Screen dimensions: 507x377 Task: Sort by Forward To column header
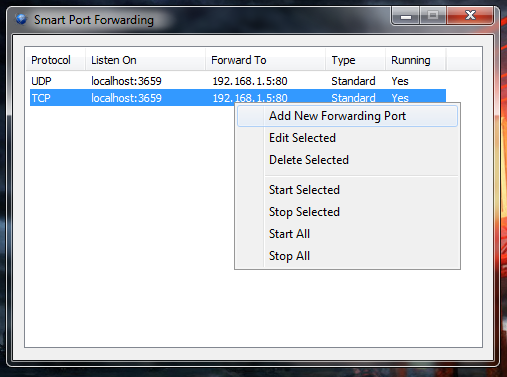[265, 60]
